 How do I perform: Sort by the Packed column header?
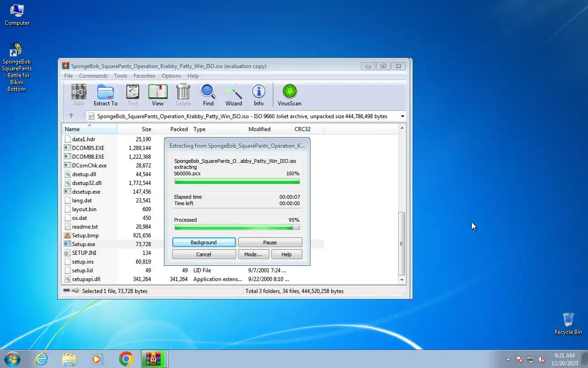172,129
